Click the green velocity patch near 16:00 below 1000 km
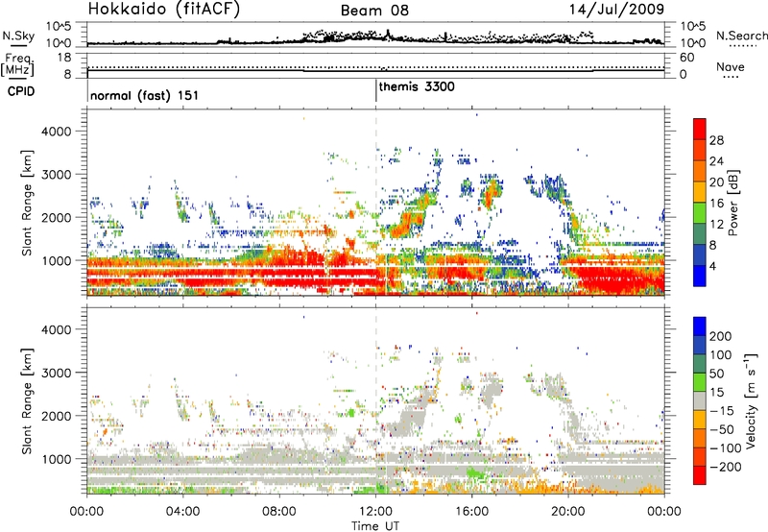 tap(473, 473)
